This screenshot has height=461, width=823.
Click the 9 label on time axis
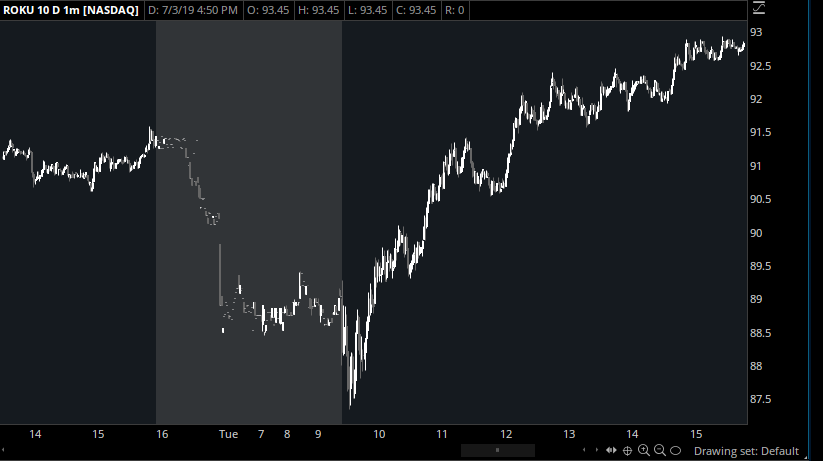(x=318, y=434)
